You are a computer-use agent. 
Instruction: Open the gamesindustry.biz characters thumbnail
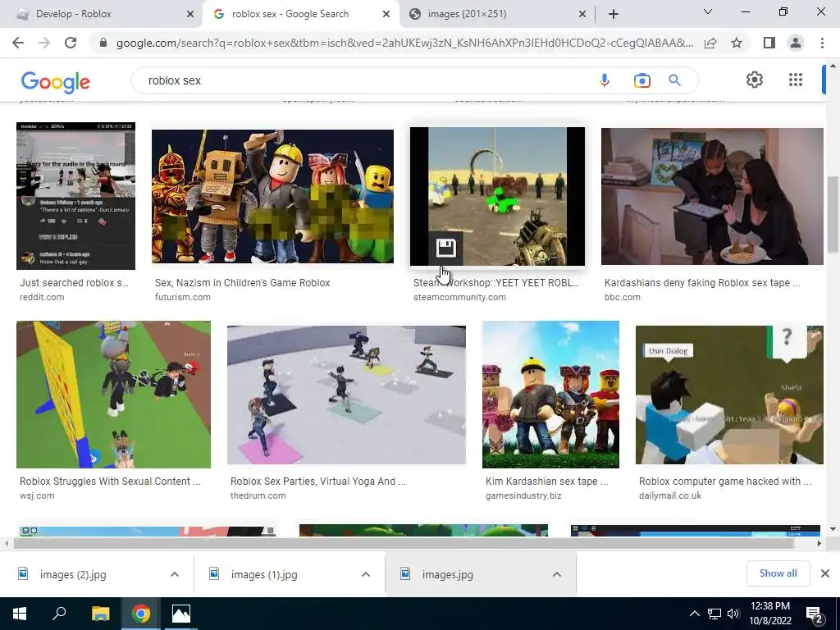click(x=550, y=395)
